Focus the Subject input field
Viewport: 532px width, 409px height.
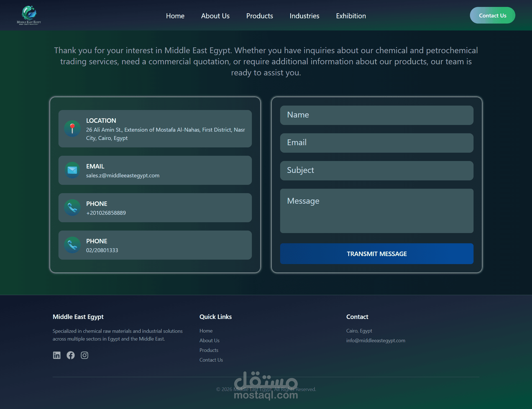point(377,170)
